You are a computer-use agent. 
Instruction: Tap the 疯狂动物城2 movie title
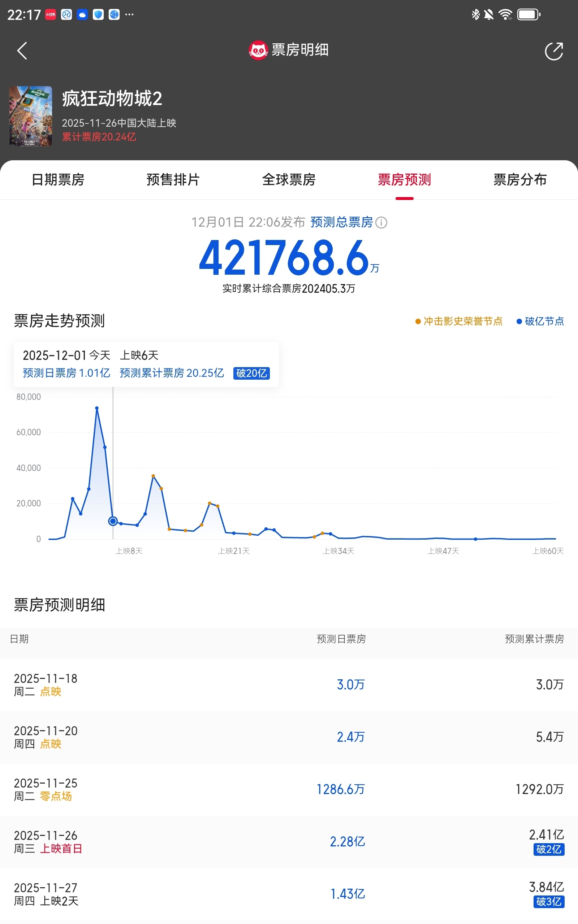(x=112, y=99)
